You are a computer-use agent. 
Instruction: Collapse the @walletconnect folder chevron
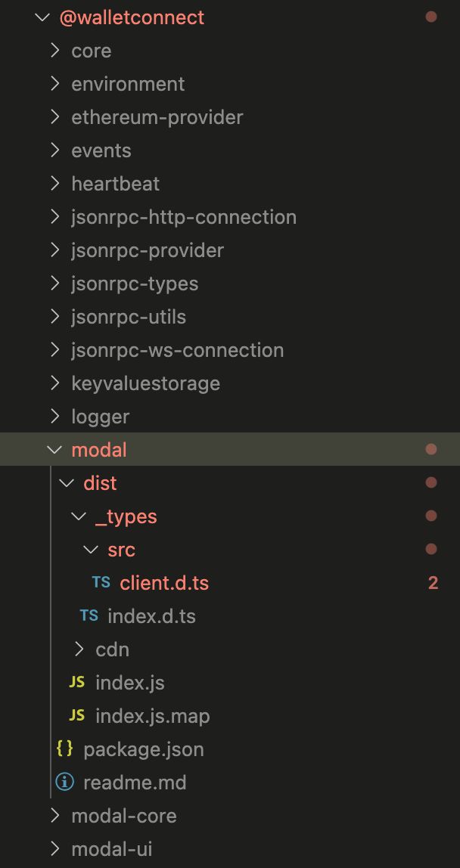[x=42, y=17]
